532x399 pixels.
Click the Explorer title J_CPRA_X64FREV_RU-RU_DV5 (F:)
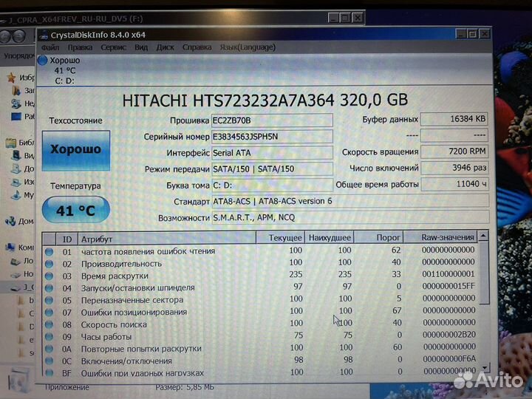pos(76,19)
